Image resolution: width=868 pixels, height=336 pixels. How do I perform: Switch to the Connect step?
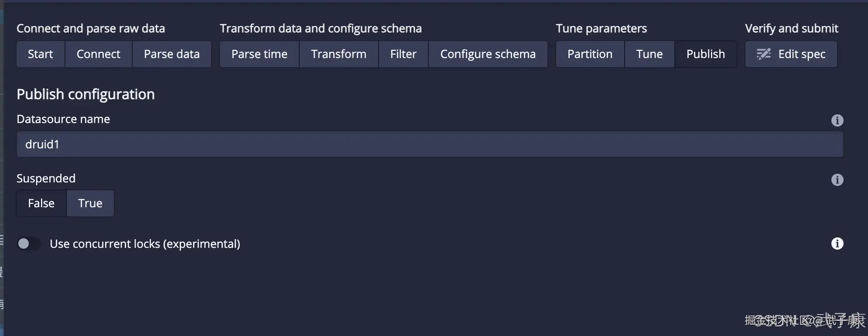[x=98, y=54]
